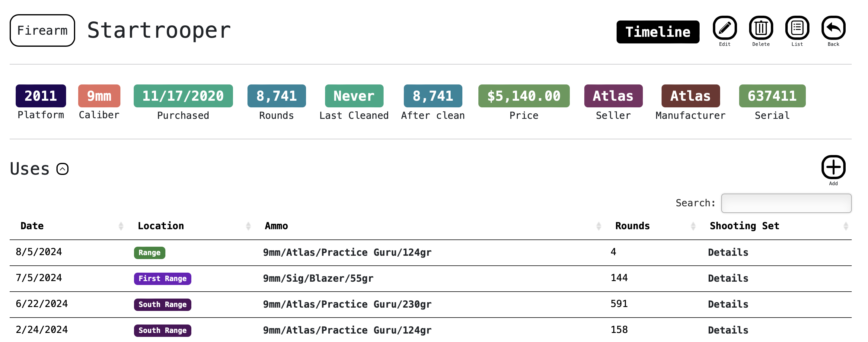The height and width of the screenshot is (342, 868).
Task: Click the 8,741 After clean badge
Action: coord(433,96)
